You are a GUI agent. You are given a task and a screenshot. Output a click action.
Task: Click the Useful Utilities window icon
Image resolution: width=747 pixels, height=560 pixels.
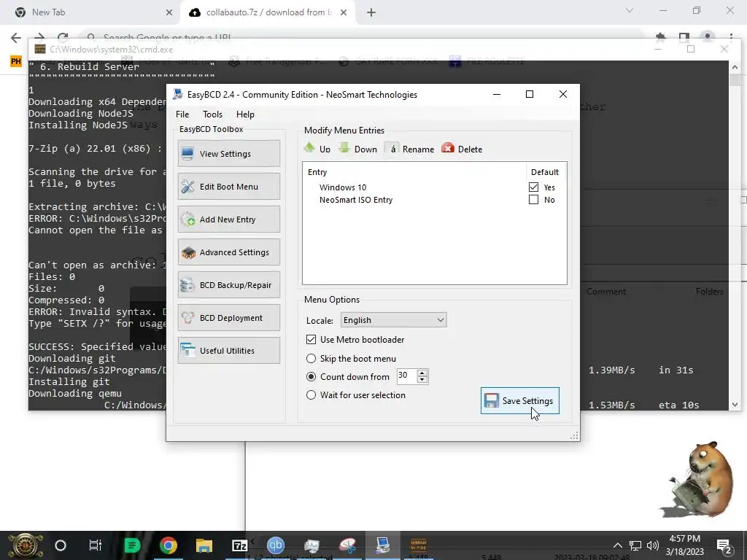[187, 351]
